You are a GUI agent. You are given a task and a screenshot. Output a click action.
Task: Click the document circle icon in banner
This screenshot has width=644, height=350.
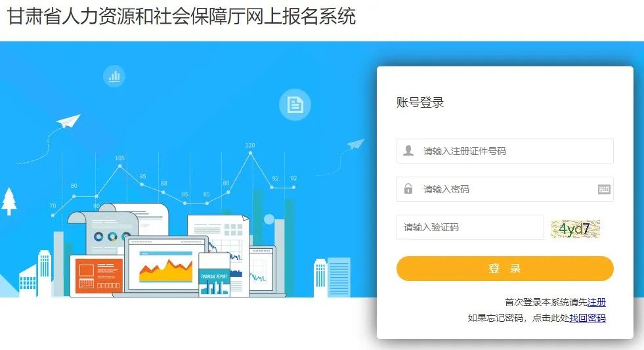click(x=295, y=104)
